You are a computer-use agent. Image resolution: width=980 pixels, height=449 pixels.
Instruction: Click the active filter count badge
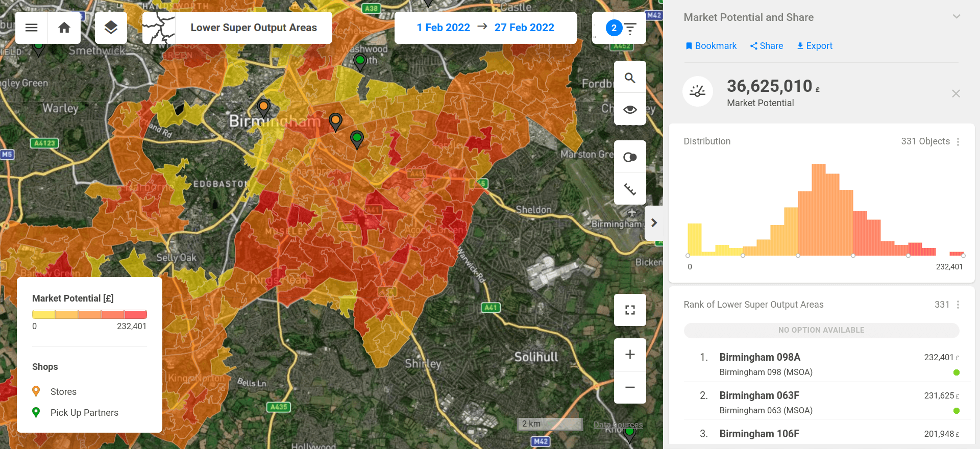[x=614, y=28]
